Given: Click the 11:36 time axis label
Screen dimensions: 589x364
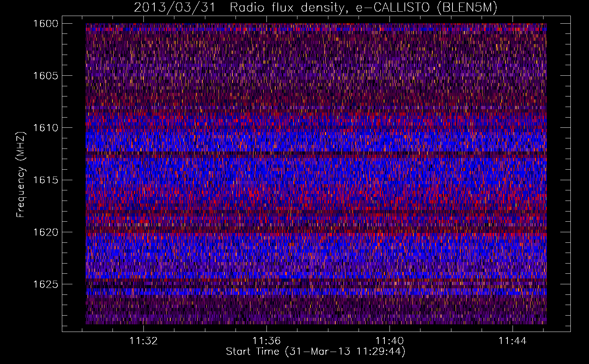Looking at the screenshot, I should pos(267,341).
